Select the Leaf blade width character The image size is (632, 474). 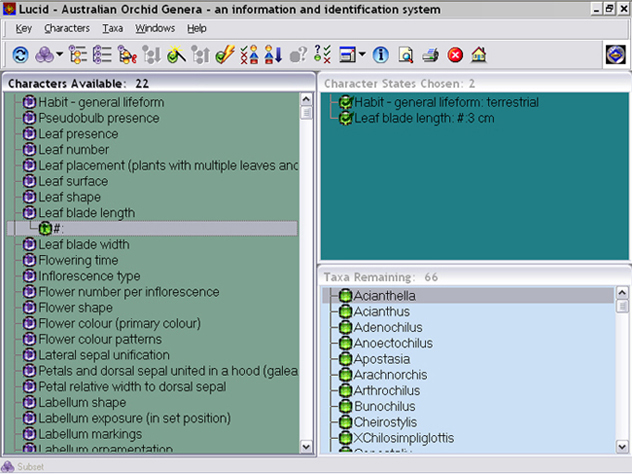coord(84,245)
